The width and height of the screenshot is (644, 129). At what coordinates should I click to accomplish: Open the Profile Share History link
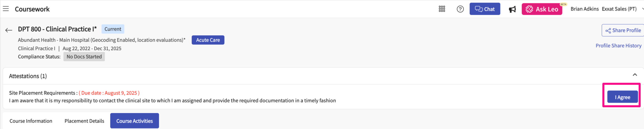(x=618, y=46)
